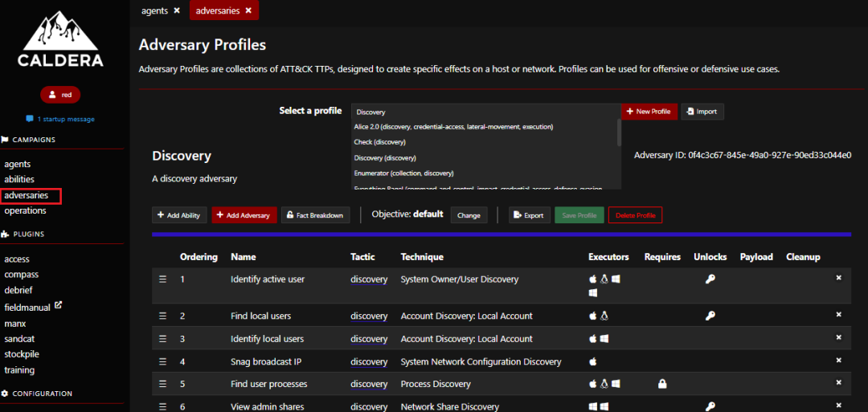This screenshot has width=868, height=412.
Task: Choose Discovery (discovery) profile option
Action: (385, 157)
